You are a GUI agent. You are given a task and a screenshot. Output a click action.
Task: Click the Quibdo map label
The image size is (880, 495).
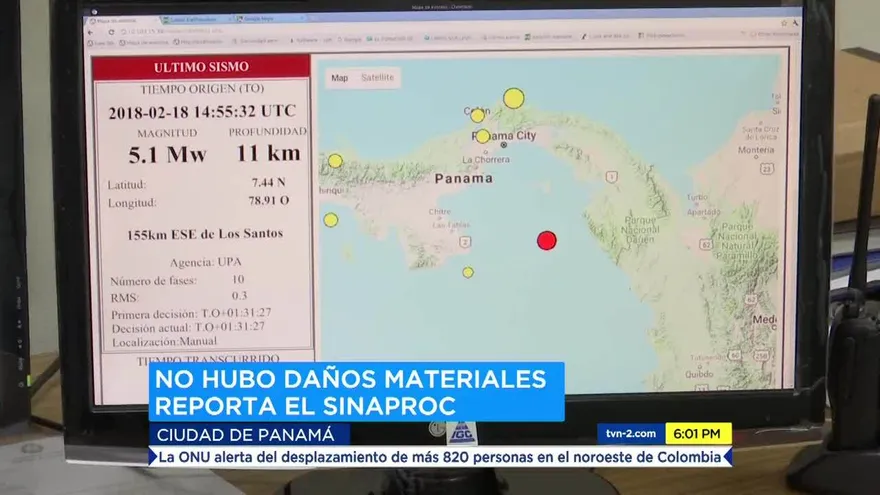(699, 374)
